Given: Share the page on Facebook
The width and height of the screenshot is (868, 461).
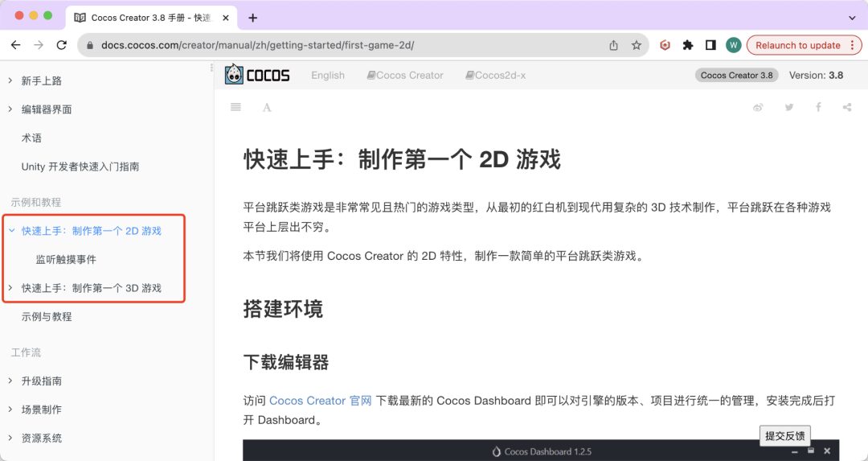Looking at the screenshot, I should click(818, 107).
